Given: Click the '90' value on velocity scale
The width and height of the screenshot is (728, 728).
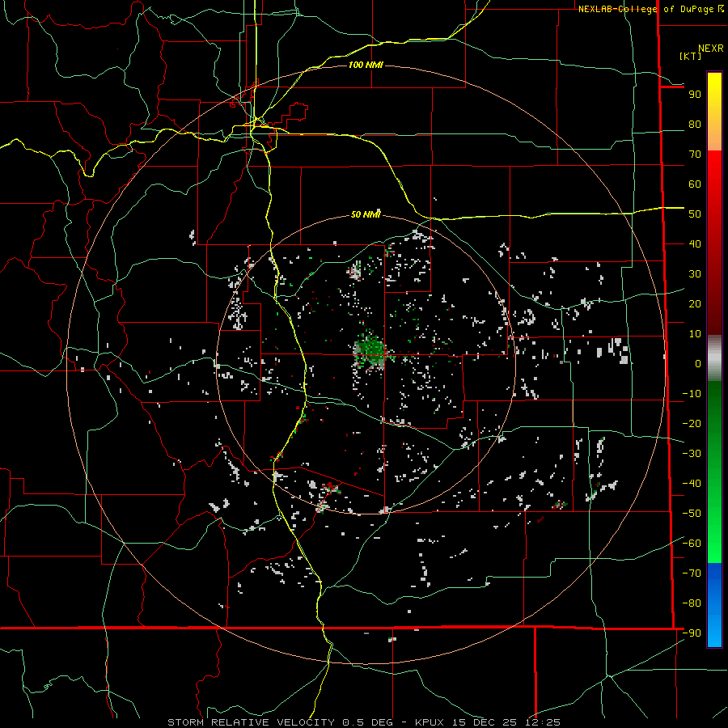Looking at the screenshot, I should (695, 95).
